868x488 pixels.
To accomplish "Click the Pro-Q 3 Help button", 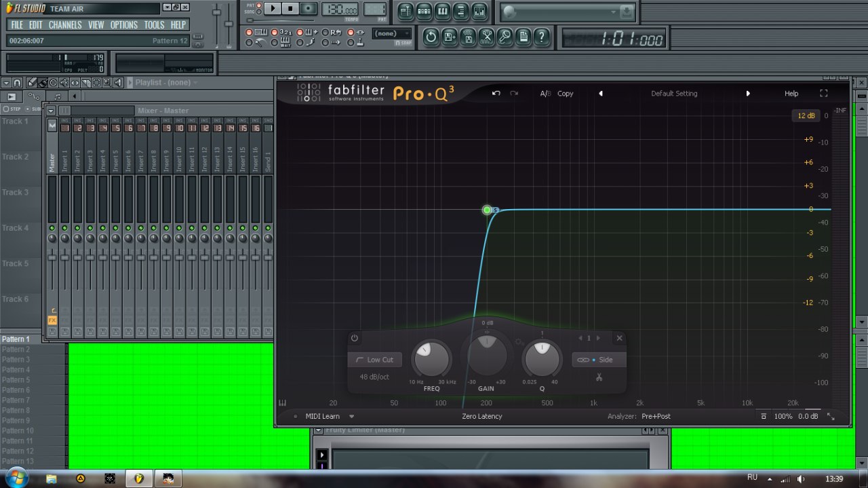I will 791,94.
